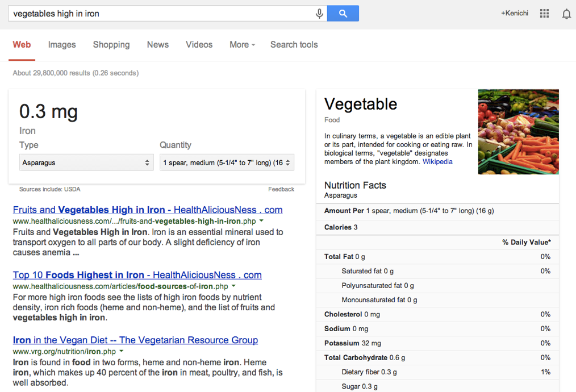Open Search tools options
This screenshot has height=392, width=576.
[x=294, y=44]
